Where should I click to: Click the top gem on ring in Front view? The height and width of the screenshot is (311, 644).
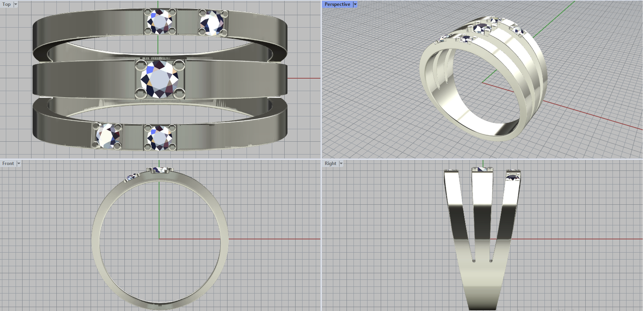(160, 170)
